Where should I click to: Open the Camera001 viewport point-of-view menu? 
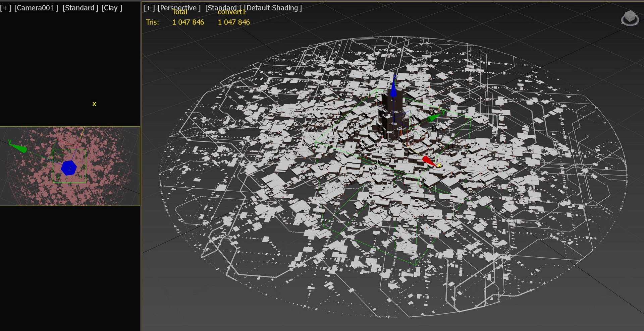[36, 8]
